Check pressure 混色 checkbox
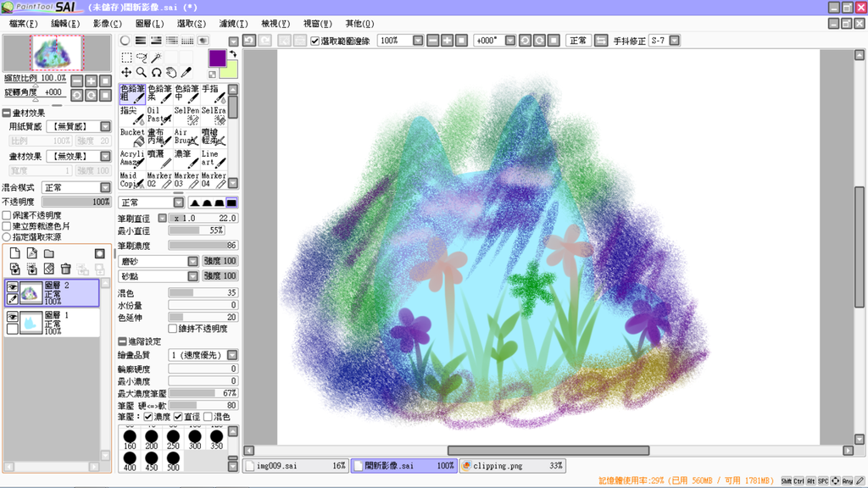868x488 pixels. pos(208,417)
